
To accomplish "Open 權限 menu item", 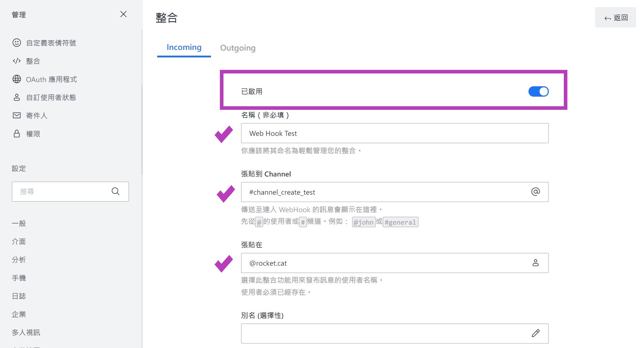I will 33,134.
